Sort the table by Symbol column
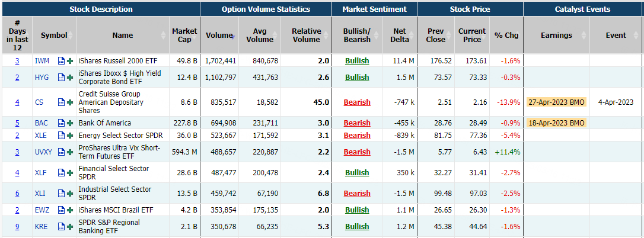 [54, 35]
